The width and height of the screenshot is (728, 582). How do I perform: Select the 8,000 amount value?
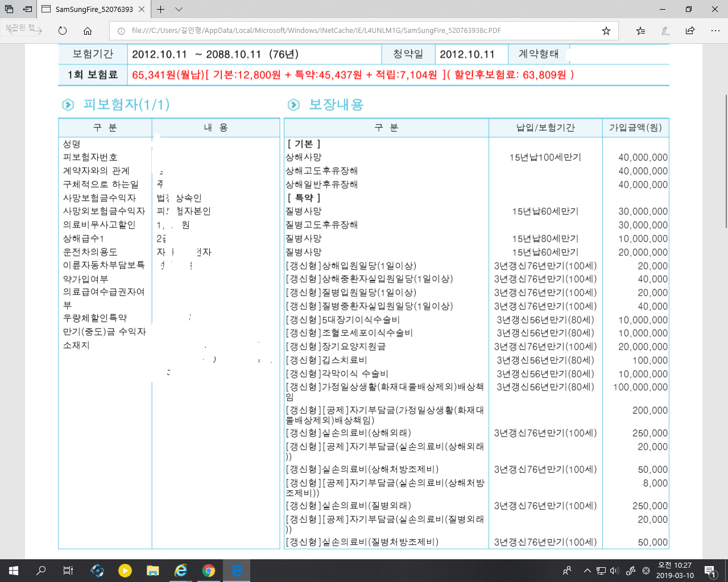pyautogui.click(x=655, y=483)
